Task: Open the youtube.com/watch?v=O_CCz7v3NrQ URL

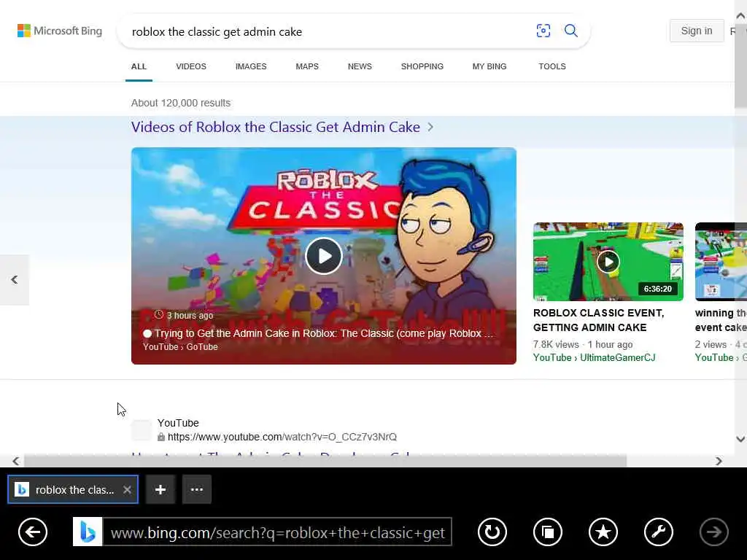Action: [282, 437]
